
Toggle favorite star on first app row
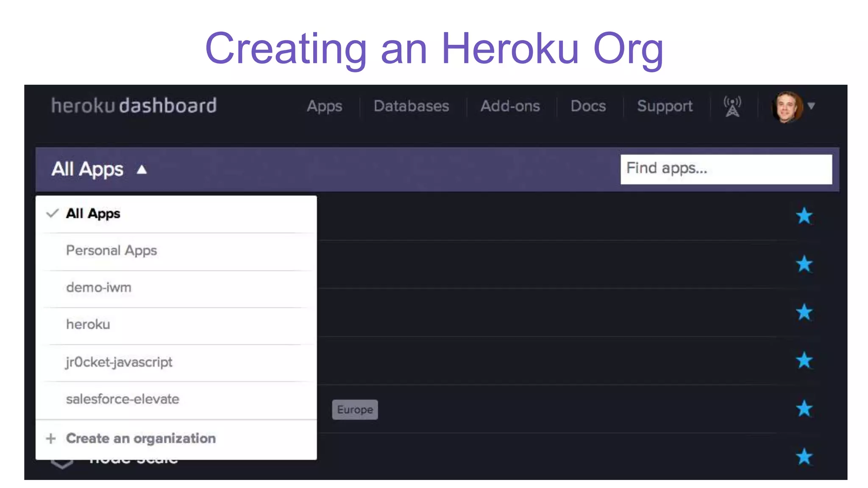pos(804,216)
